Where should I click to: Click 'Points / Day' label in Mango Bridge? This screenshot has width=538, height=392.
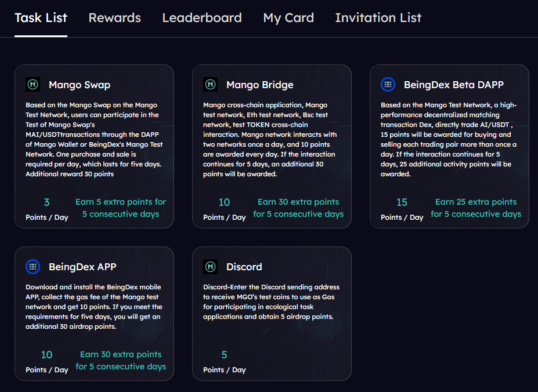(x=225, y=217)
